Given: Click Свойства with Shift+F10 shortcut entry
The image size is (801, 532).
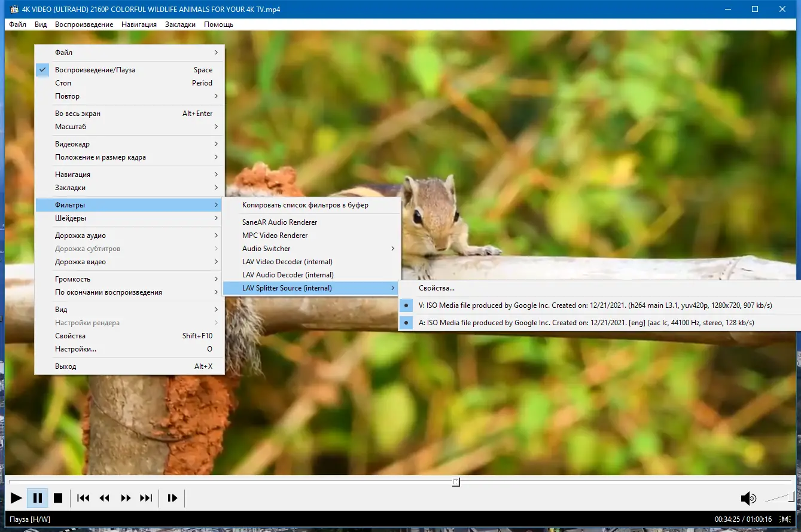Looking at the screenshot, I should pyautogui.click(x=129, y=336).
